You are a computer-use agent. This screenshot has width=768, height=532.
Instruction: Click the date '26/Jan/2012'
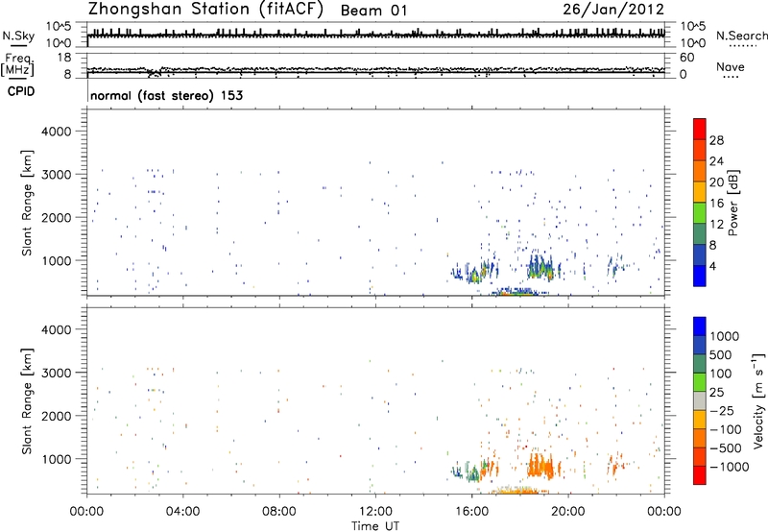coord(613,10)
